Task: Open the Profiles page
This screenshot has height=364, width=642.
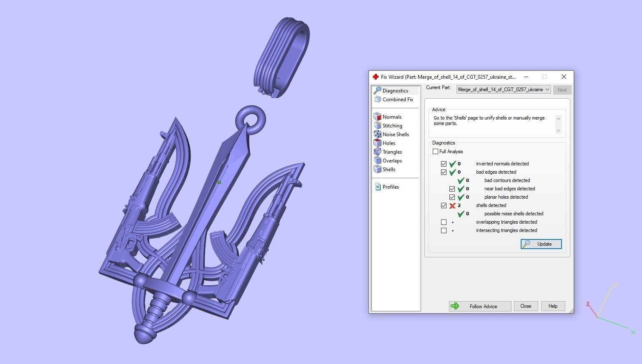Action: (x=391, y=187)
